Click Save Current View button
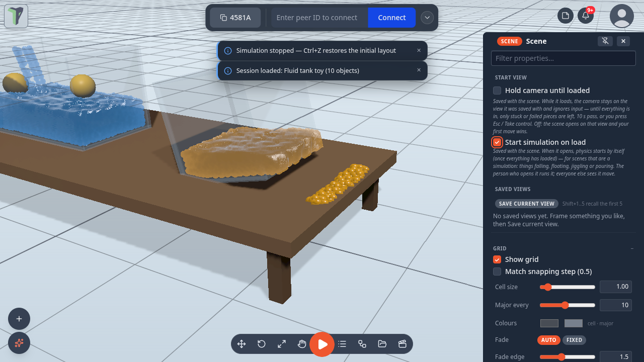Viewport: 644px width, 362px height. [x=527, y=204]
